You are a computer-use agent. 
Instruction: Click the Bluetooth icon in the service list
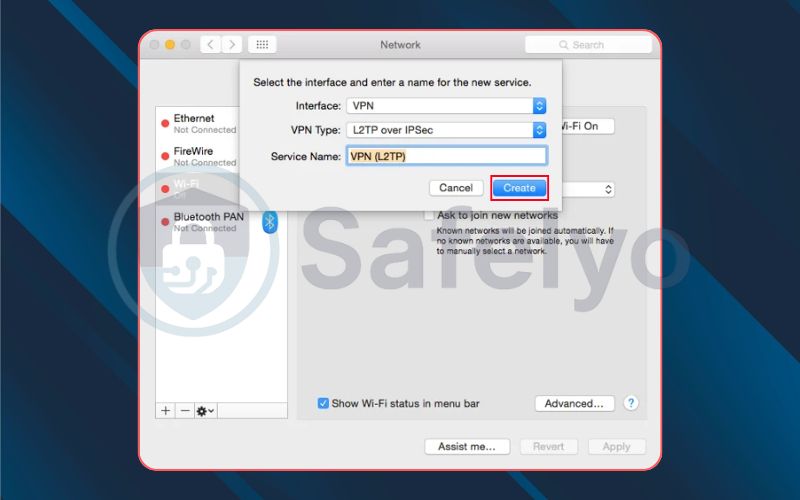268,222
